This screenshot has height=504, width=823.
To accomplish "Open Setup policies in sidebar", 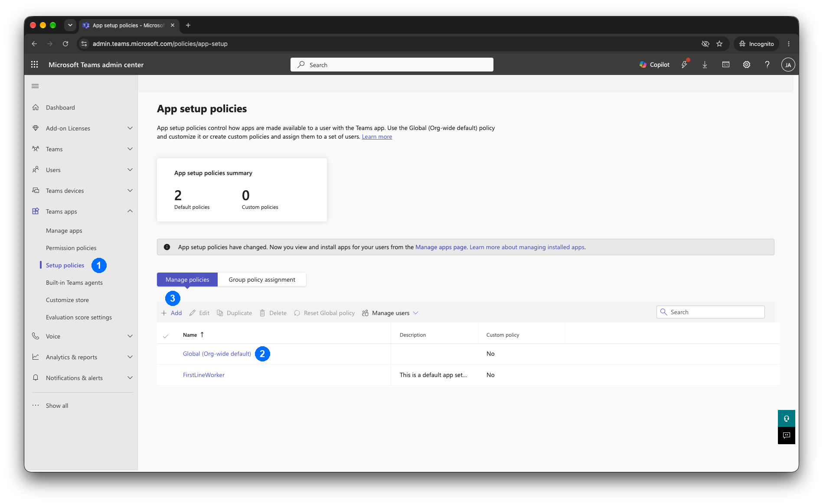I will click(65, 265).
